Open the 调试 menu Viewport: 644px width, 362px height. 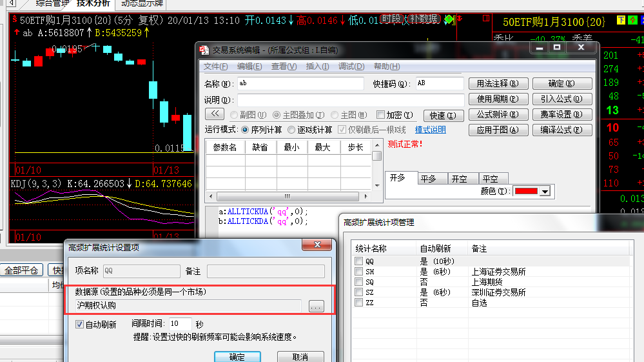(x=351, y=66)
